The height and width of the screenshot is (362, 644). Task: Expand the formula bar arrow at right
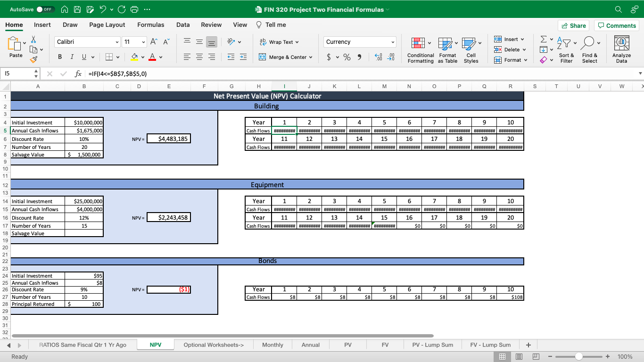[640, 74]
